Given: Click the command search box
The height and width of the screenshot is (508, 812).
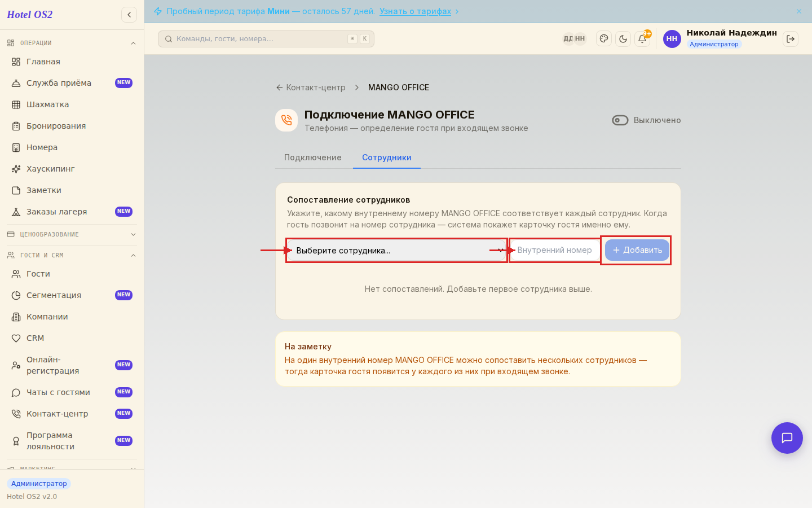Looking at the screenshot, I should [x=266, y=39].
